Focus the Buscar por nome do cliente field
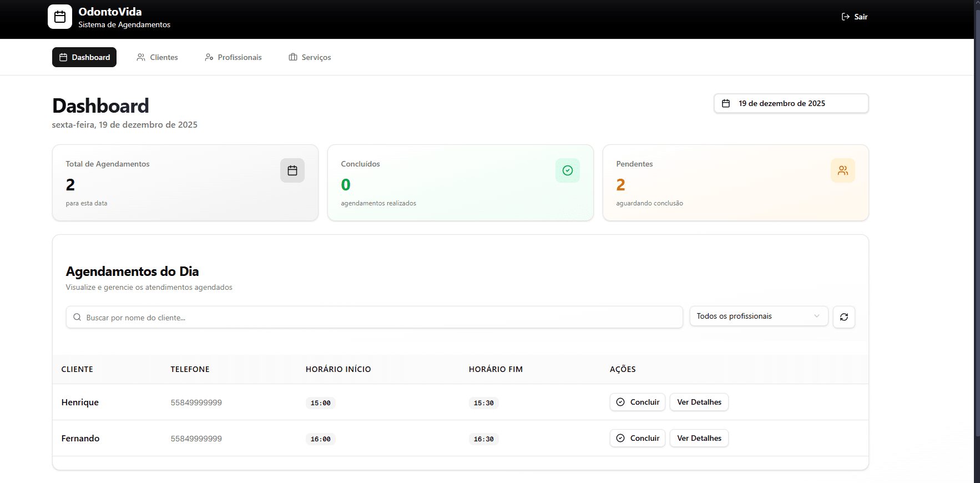The height and width of the screenshot is (483, 980). (x=374, y=317)
